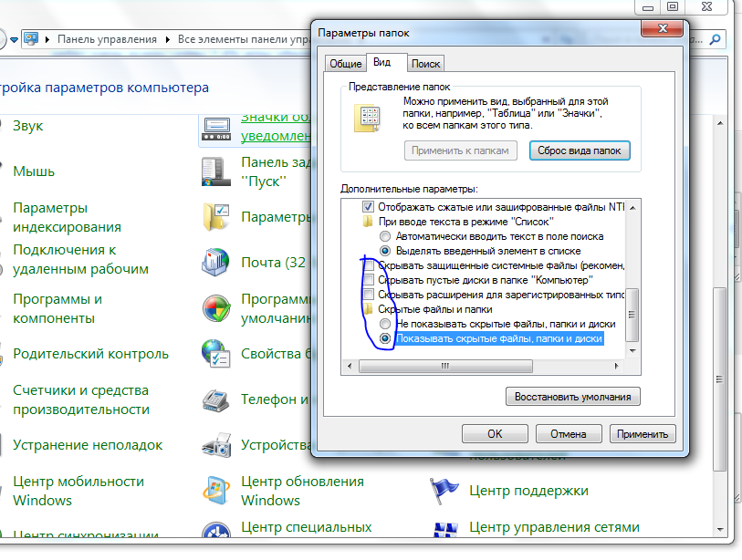The height and width of the screenshot is (560, 742).
Task: Click the taskbar and Start menu icon
Action: [x=215, y=171]
